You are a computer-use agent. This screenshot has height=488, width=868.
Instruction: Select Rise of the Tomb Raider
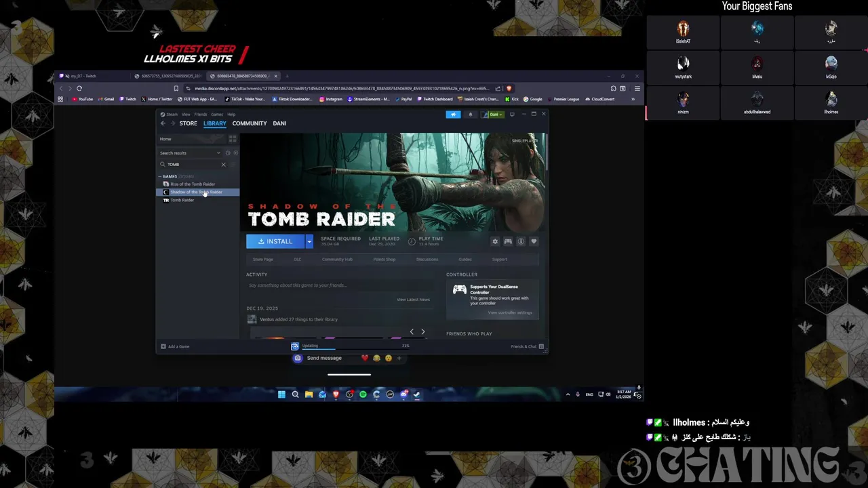[193, 184]
